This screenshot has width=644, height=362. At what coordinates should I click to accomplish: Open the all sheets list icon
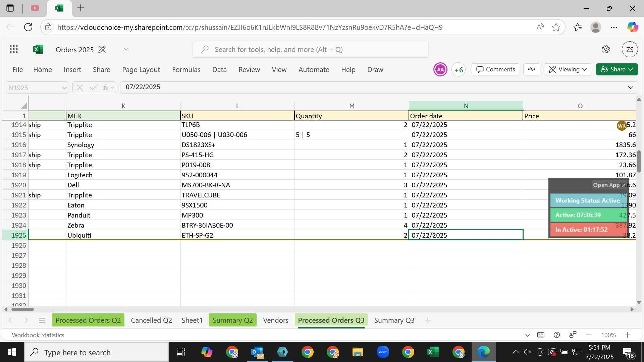coord(42,320)
